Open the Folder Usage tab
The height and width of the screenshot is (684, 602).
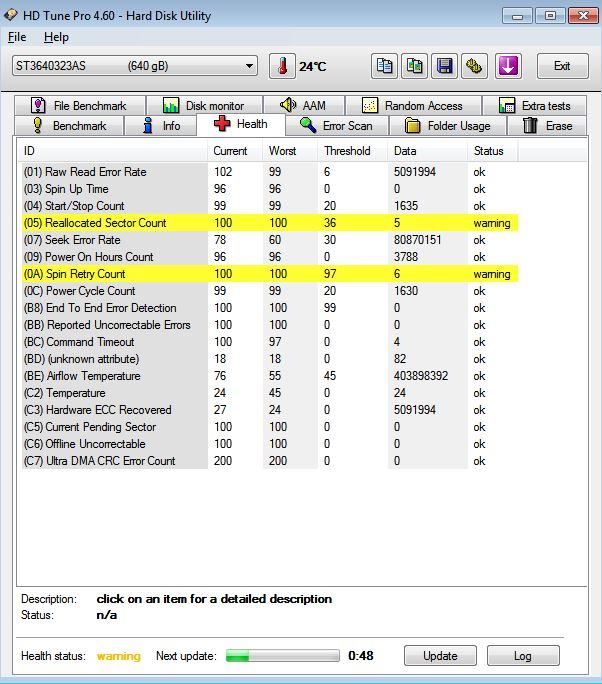click(x=448, y=126)
